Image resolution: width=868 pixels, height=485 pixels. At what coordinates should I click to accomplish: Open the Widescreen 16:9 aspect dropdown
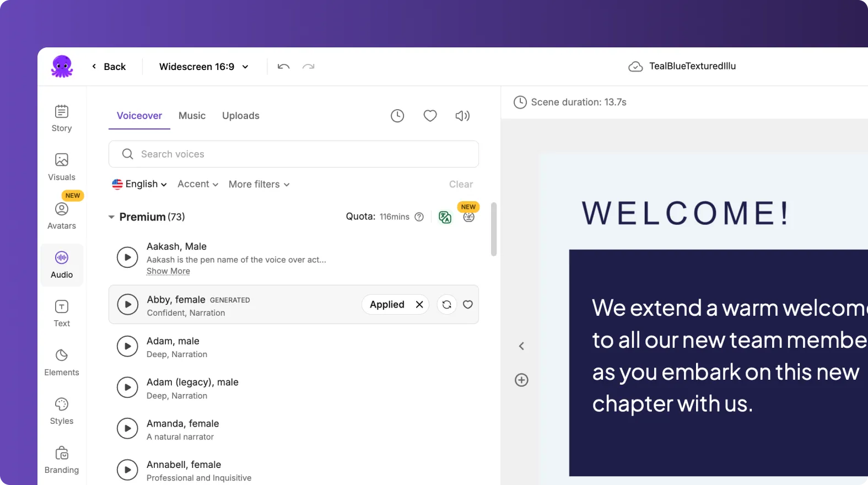point(203,67)
